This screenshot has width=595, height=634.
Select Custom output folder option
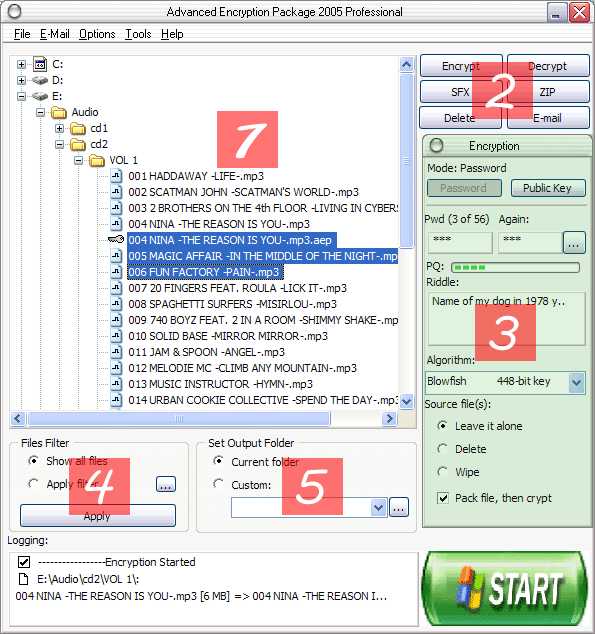coord(219,484)
